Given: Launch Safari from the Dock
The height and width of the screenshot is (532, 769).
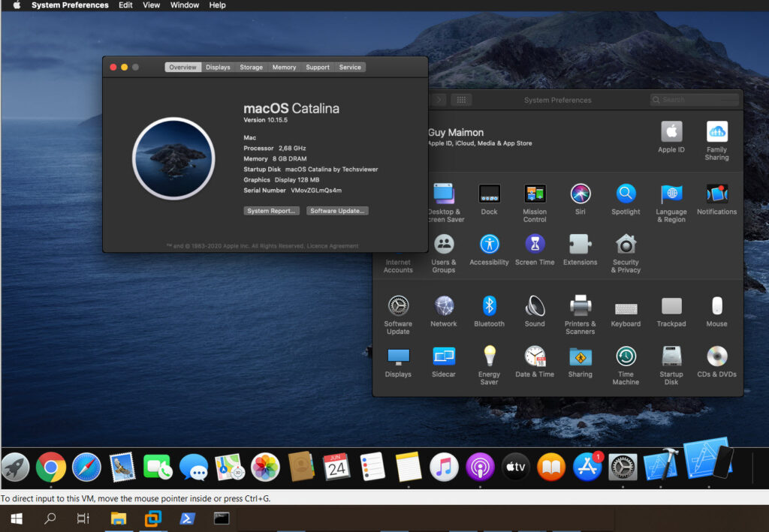Looking at the screenshot, I should (86, 467).
